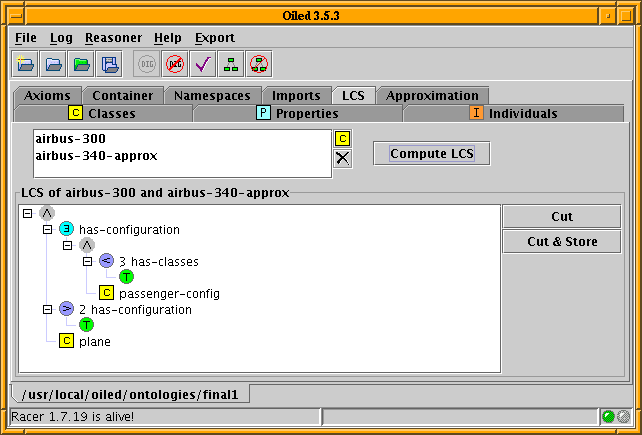This screenshot has height=435, width=642.
Task: Switch to the Namespaces tab
Action: coord(212,95)
